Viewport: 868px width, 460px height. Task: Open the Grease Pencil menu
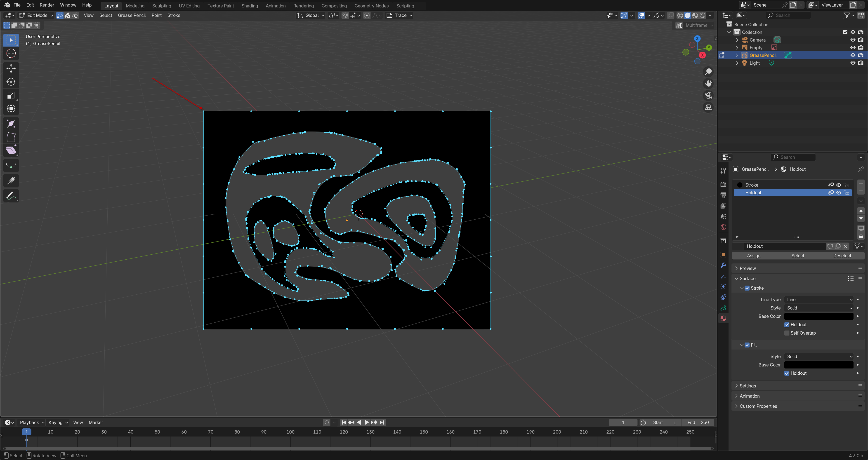132,16
